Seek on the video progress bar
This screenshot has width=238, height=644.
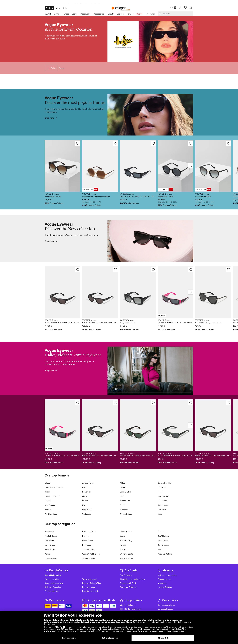point(150,392)
